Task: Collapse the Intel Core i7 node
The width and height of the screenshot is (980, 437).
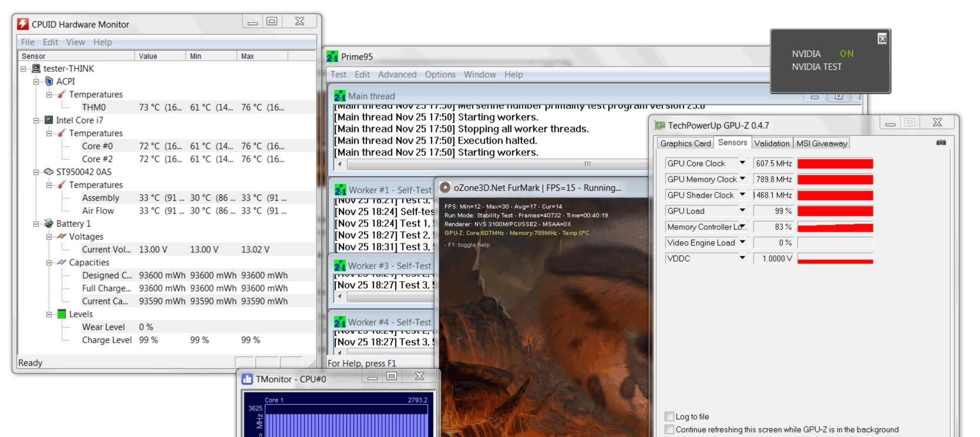Action: click(36, 120)
